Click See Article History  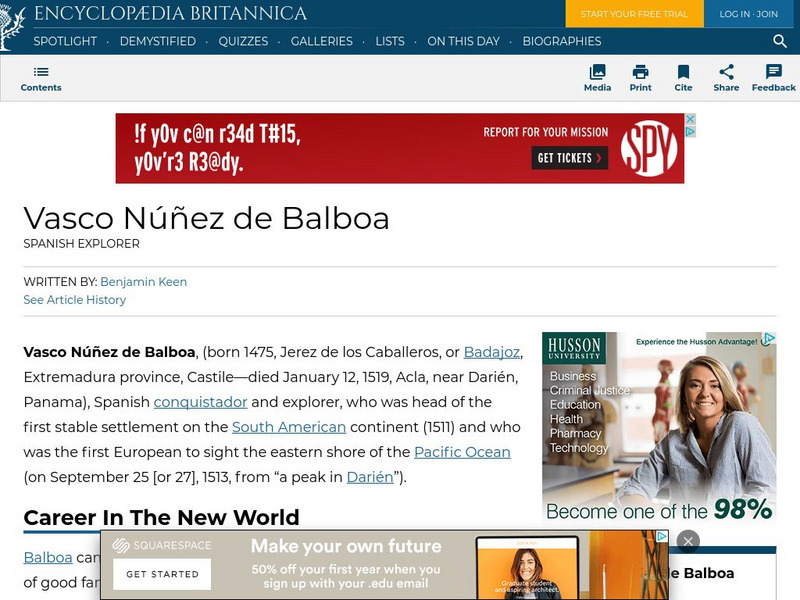74,299
